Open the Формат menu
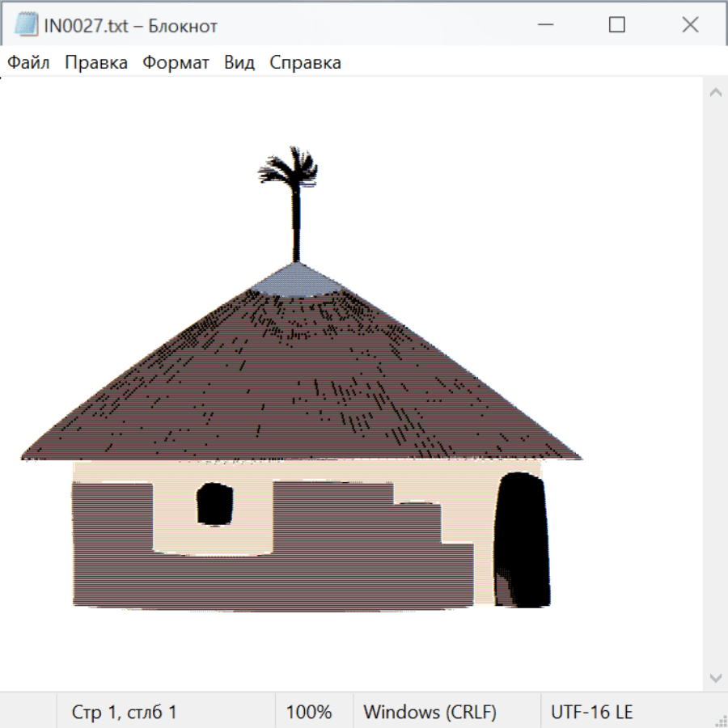 (176, 63)
